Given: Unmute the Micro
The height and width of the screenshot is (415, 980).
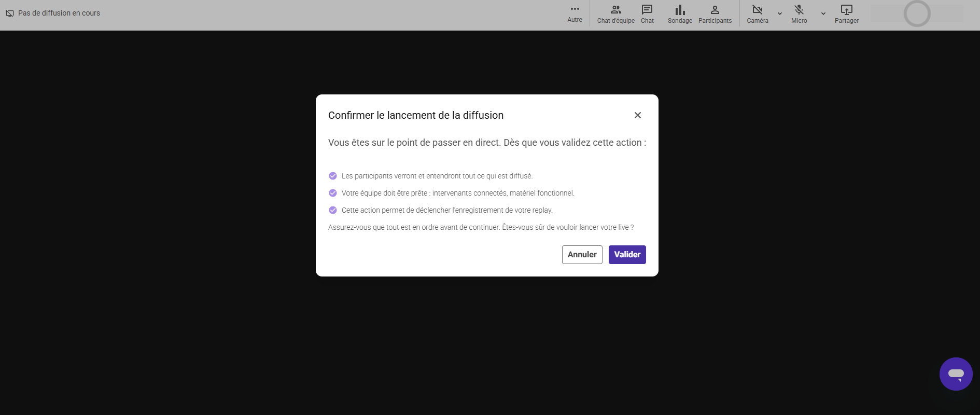Looking at the screenshot, I should coord(799,14).
